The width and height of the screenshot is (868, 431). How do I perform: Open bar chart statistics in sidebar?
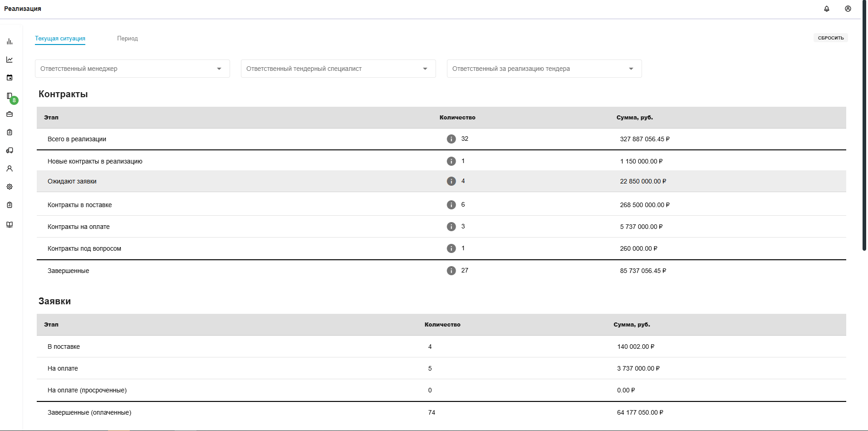pos(10,41)
